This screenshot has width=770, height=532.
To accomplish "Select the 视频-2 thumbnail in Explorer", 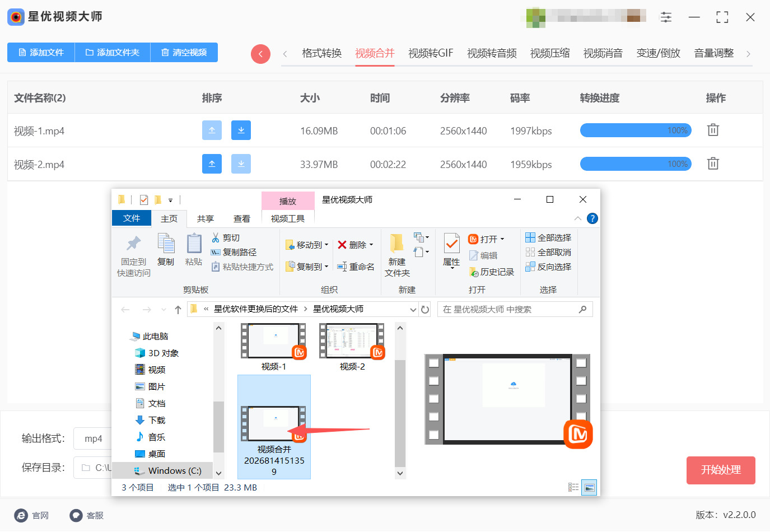I will click(352, 347).
